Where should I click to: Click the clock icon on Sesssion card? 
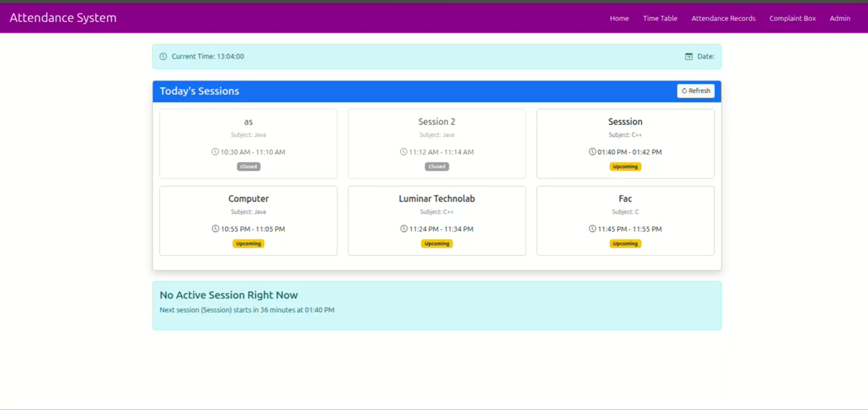(592, 152)
